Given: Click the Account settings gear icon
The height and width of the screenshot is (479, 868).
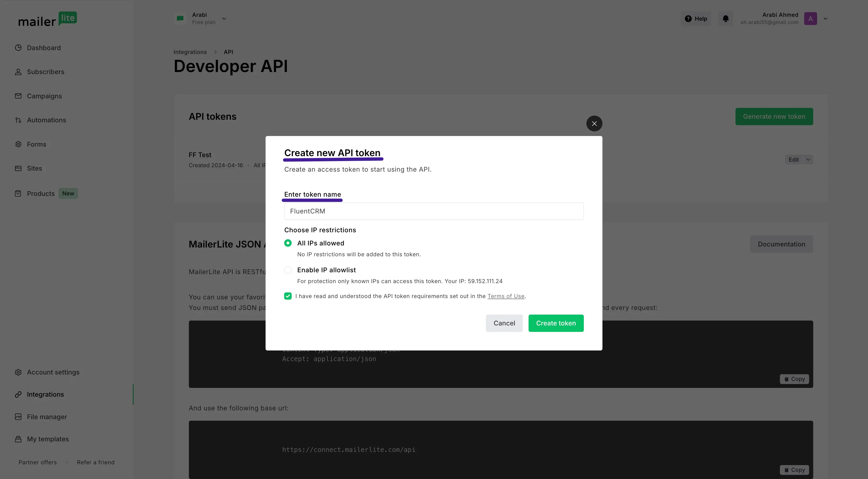Looking at the screenshot, I should pyautogui.click(x=18, y=372).
